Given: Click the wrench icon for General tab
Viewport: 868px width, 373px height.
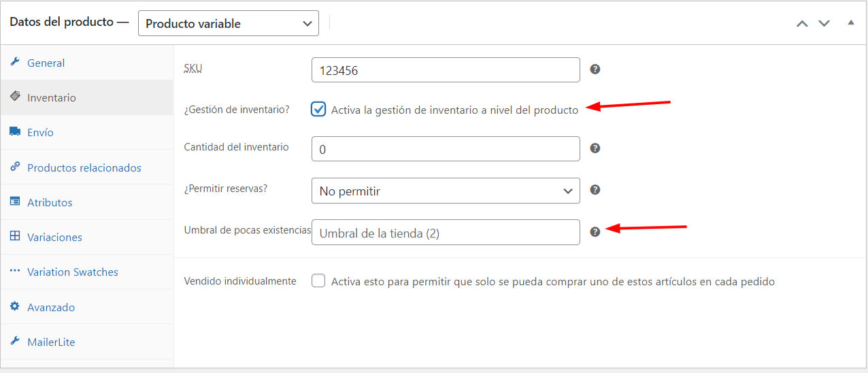Looking at the screenshot, I should click(15, 62).
